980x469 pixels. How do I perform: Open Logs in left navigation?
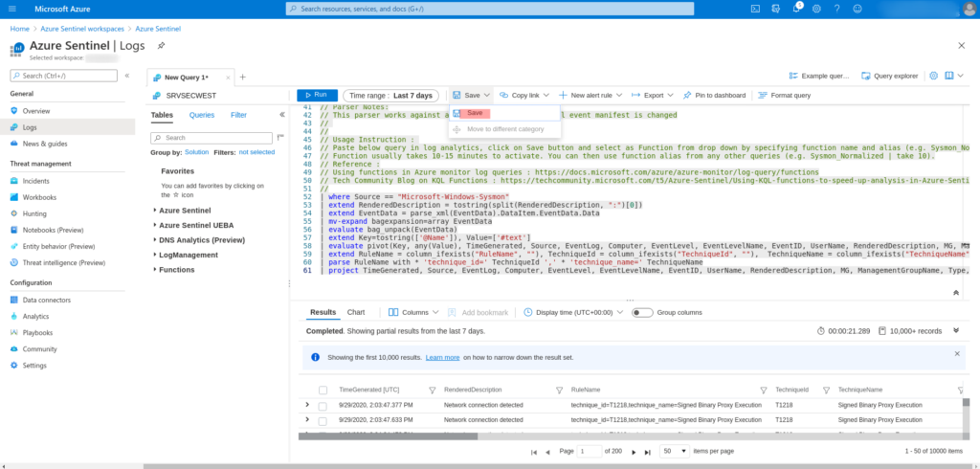tap(68, 127)
